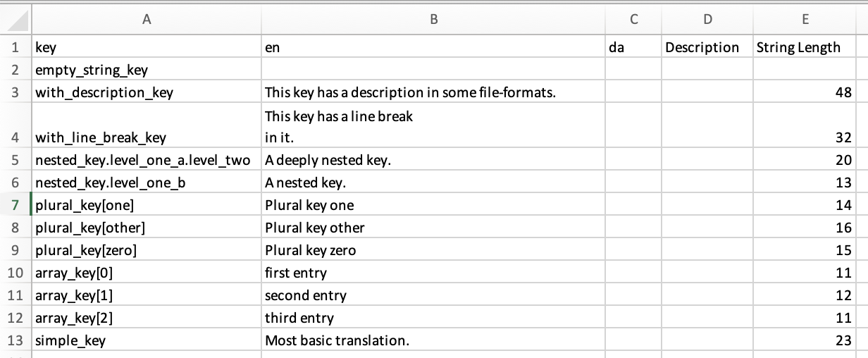Select column B header
This screenshot has width=868, height=358.
(433, 20)
